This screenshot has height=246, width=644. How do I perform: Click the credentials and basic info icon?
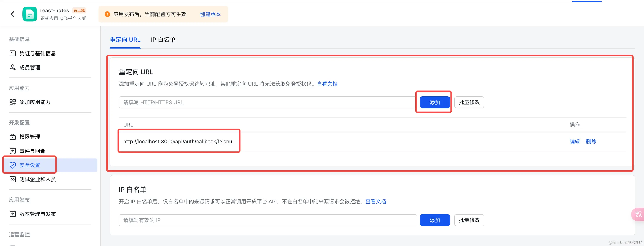click(13, 53)
